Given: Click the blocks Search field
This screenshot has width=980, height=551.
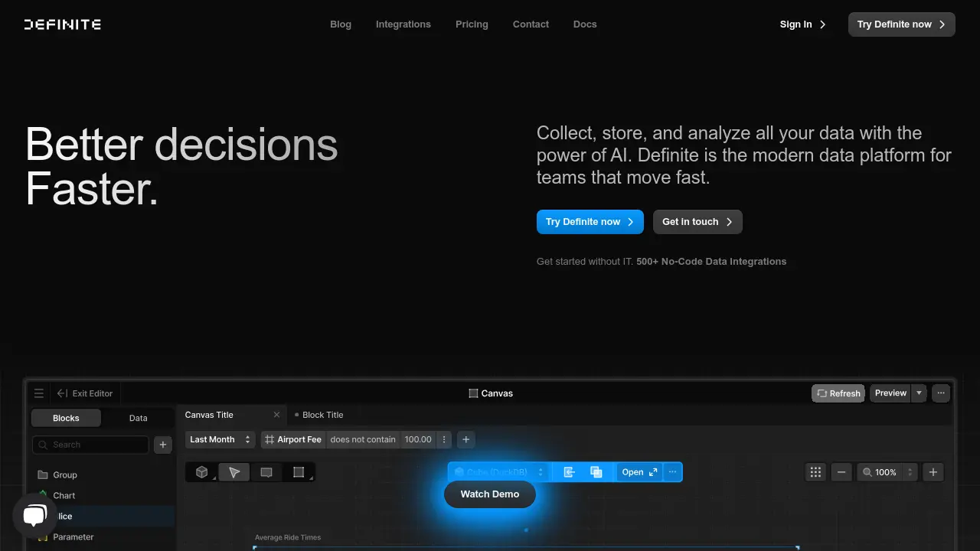Looking at the screenshot, I should 90,445.
